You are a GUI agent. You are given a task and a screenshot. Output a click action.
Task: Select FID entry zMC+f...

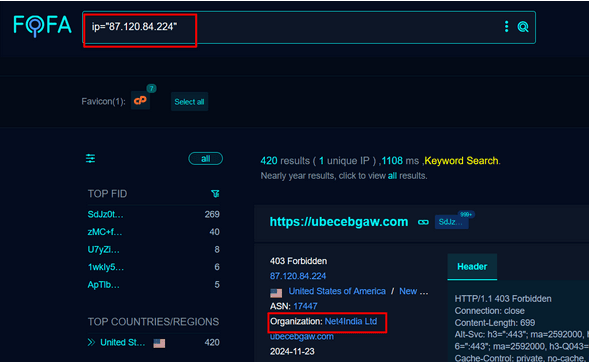click(x=105, y=232)
